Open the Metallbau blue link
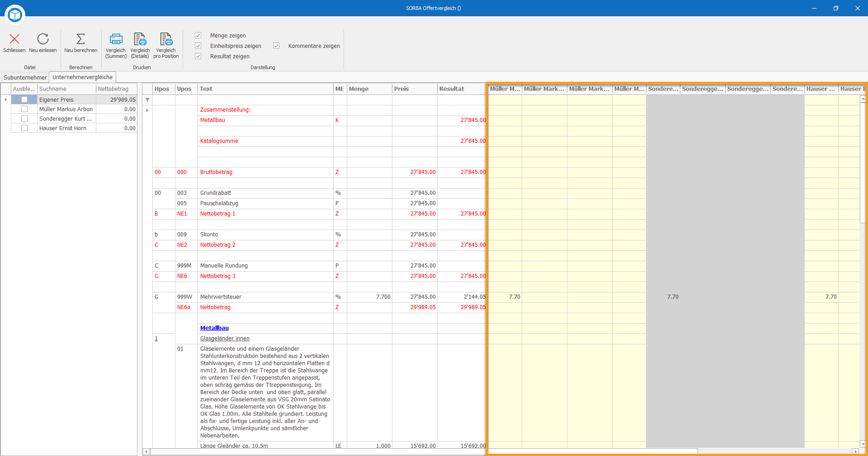 coord(214,328)
